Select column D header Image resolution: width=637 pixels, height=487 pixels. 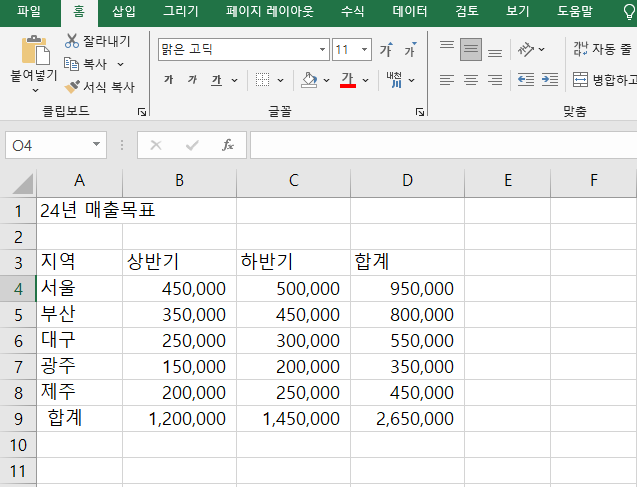[407, 180]
